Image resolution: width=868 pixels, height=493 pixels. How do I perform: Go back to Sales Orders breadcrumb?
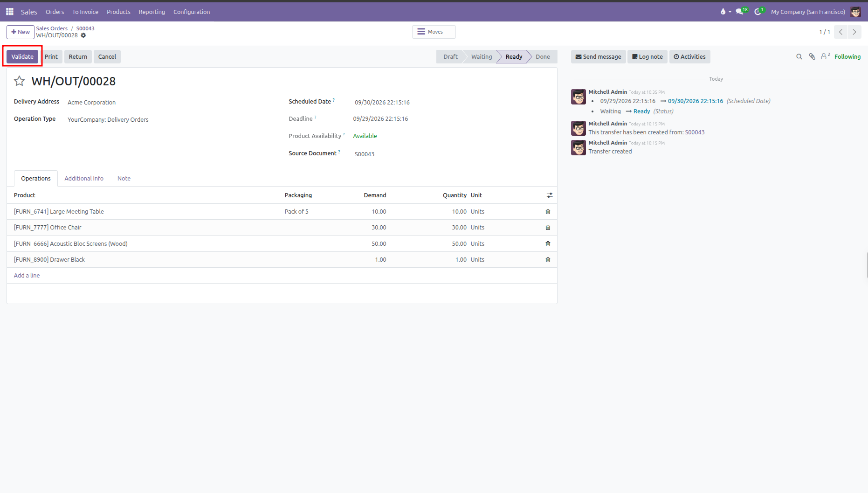52,28
